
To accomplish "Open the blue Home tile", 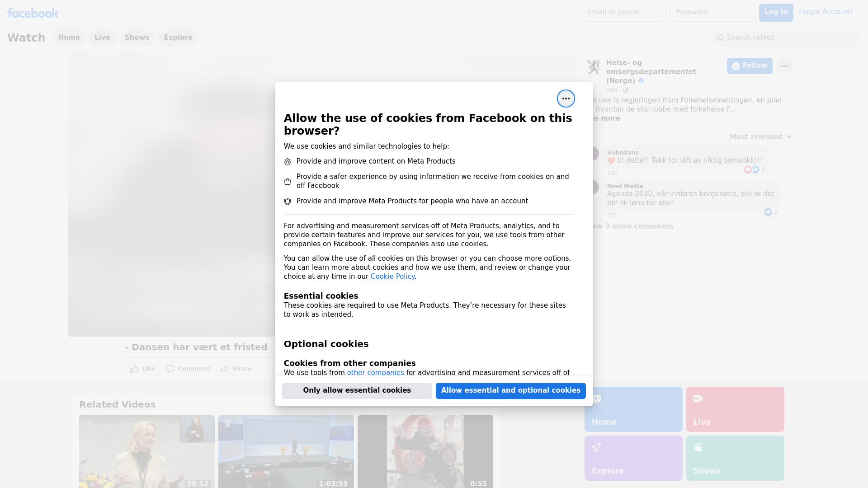I will 633,409.
